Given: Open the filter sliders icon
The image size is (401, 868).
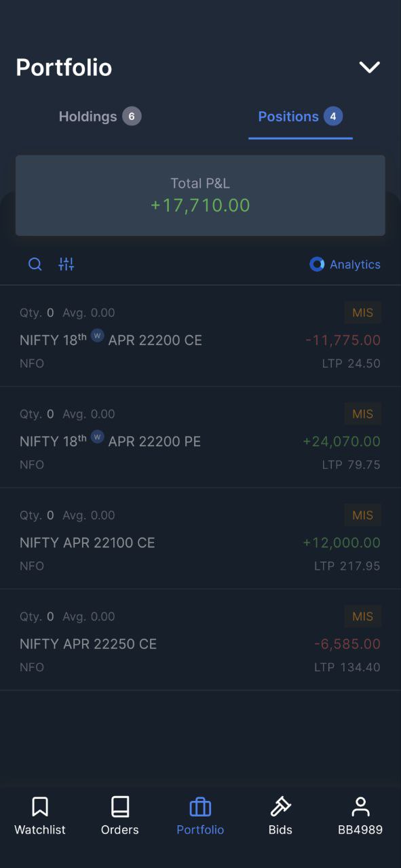Looking at the screenshot, I should pos(66,264).
